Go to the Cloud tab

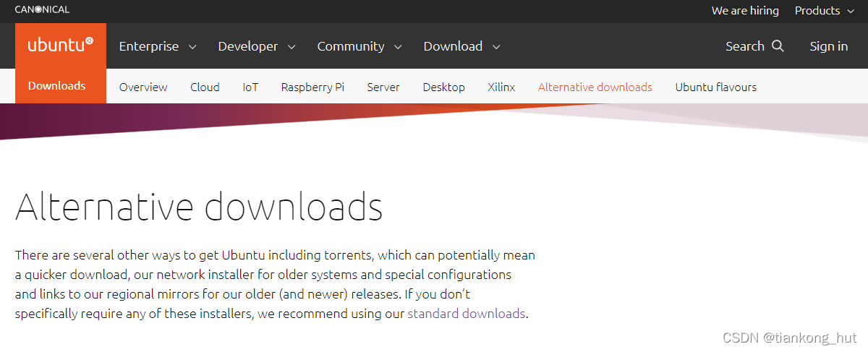[205, 87]
